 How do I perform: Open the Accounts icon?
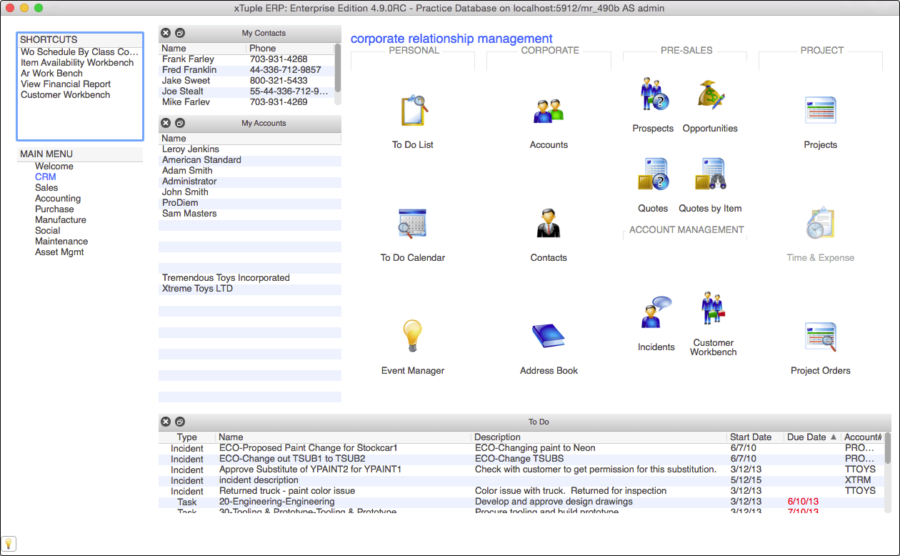coord(548,111)
